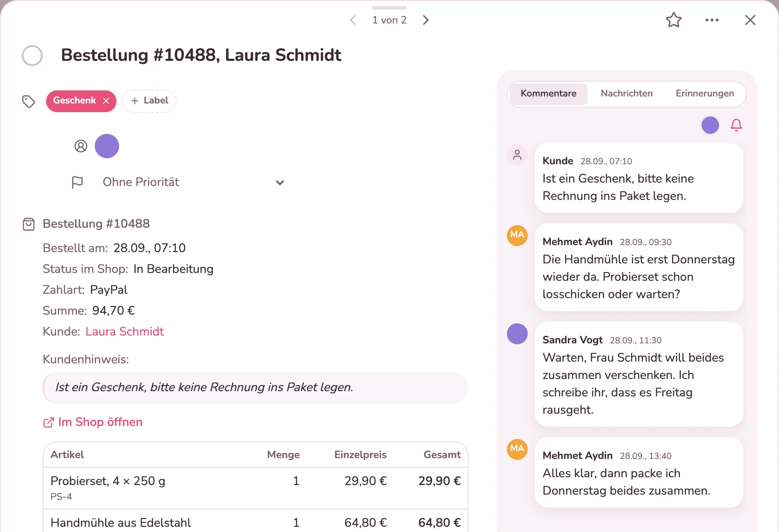The image size is (779, 532).
Task: Mark order as favorite with star
Action: pos(674,20)
